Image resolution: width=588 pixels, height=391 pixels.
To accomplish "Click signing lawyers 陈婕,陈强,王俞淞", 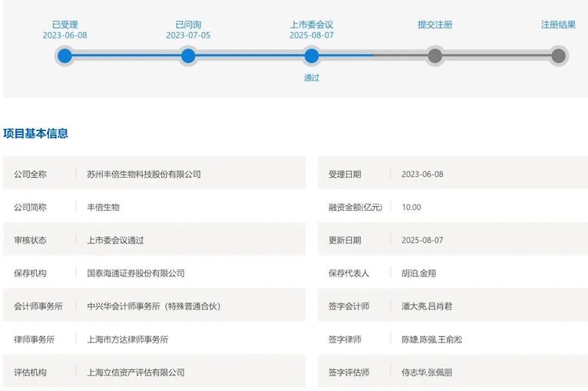I will (431, 339).
